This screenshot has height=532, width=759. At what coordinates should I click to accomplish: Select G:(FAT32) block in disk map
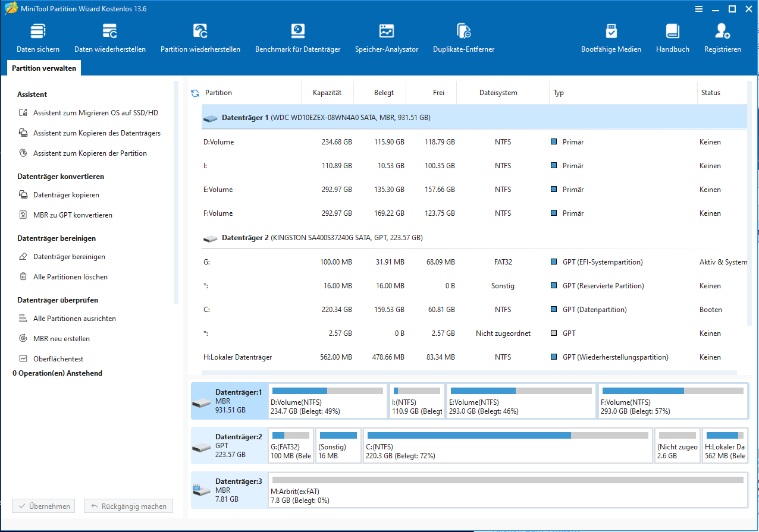pos(291,445)
